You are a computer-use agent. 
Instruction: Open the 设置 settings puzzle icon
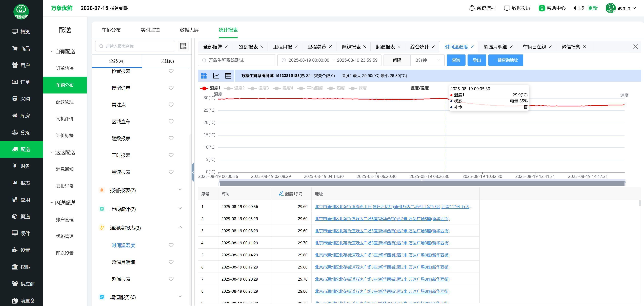tap(15, 250)
